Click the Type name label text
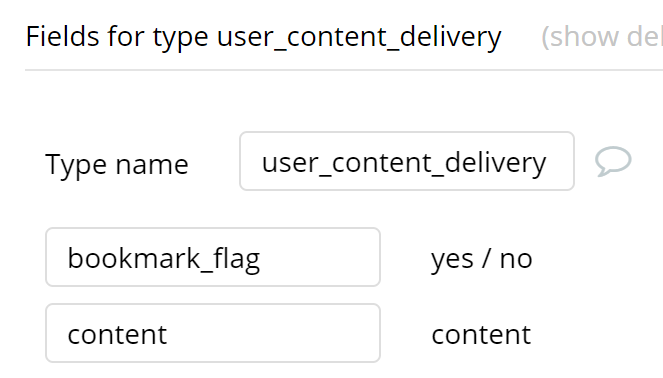 click(x=117, y=164)
